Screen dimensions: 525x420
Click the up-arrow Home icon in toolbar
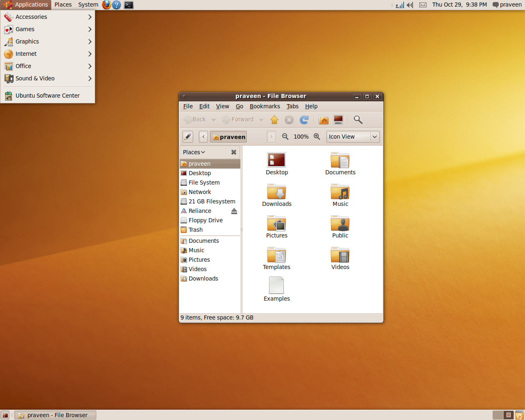tap(274, 120)
